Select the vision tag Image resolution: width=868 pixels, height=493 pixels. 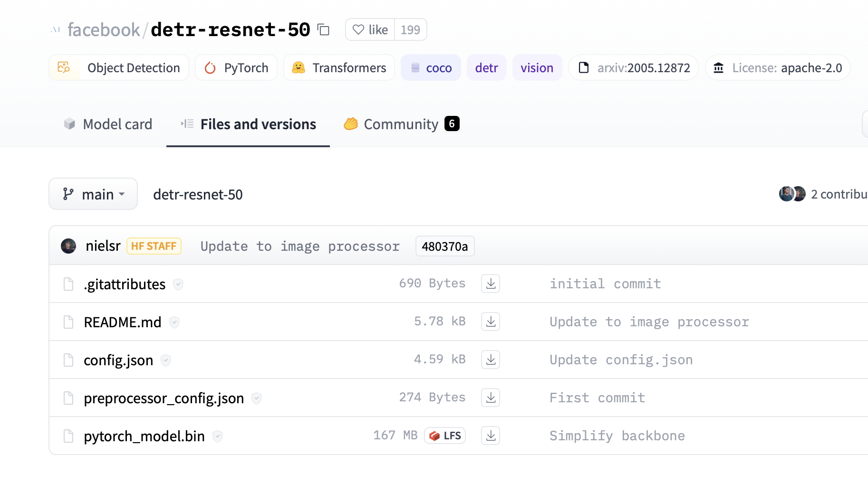tap(537, 67)
